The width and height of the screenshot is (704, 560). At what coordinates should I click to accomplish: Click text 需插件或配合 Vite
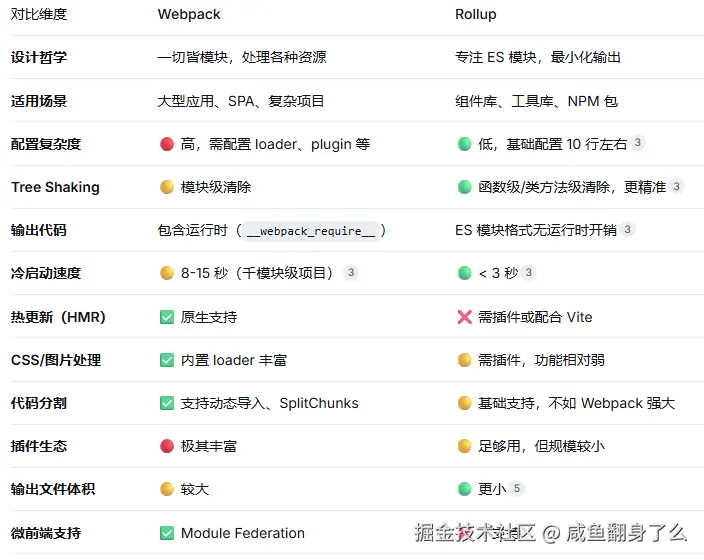(x=535, y=317)
